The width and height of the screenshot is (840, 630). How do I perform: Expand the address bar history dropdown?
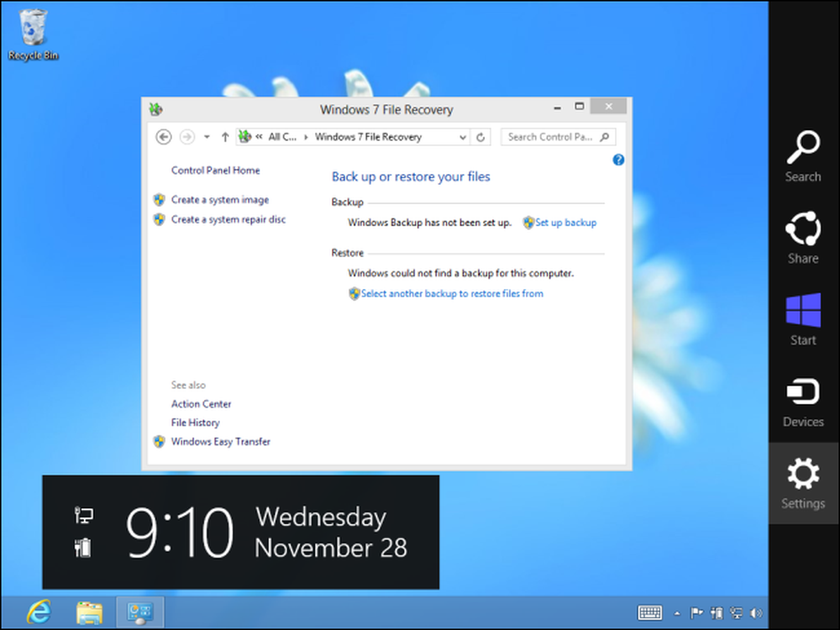tap(463, 137)
